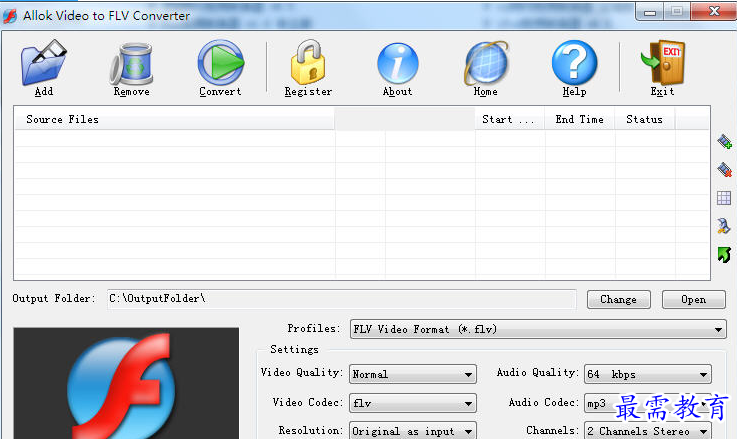Click the Source Files column header
The height and width of the screenshot is (439, 737).
point(174,119)
